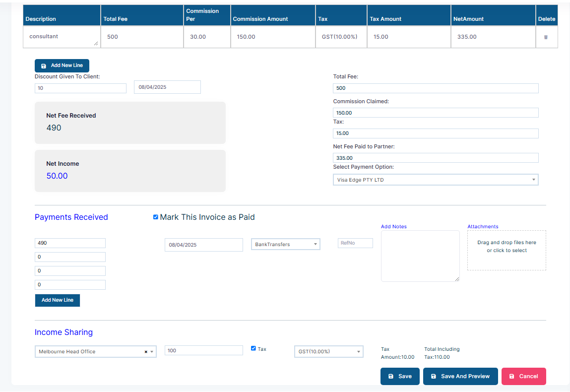This screenshot has width=570, height=392.
Task: Click the payment date field 08/04/2025
Action: pos(203,245)
